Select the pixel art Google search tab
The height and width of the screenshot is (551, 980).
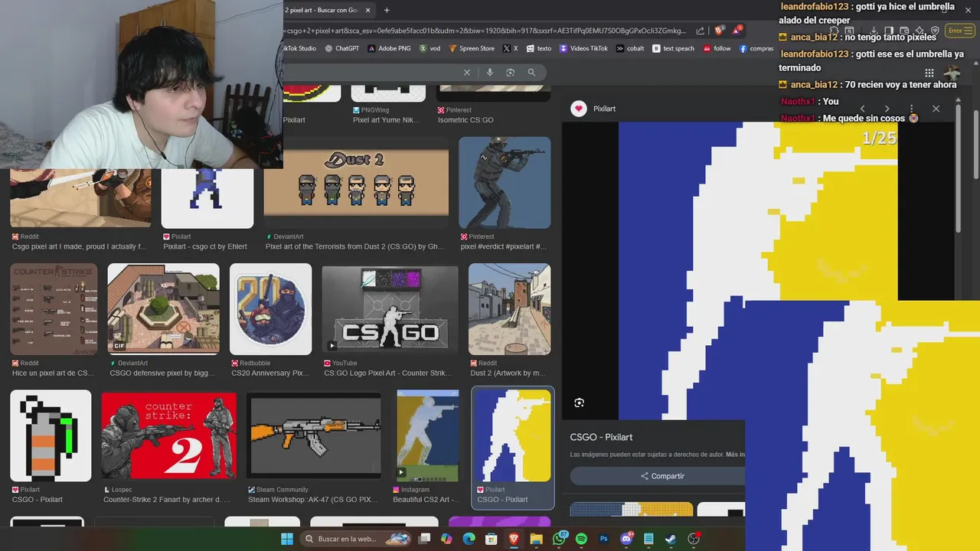tap(322, 10)
